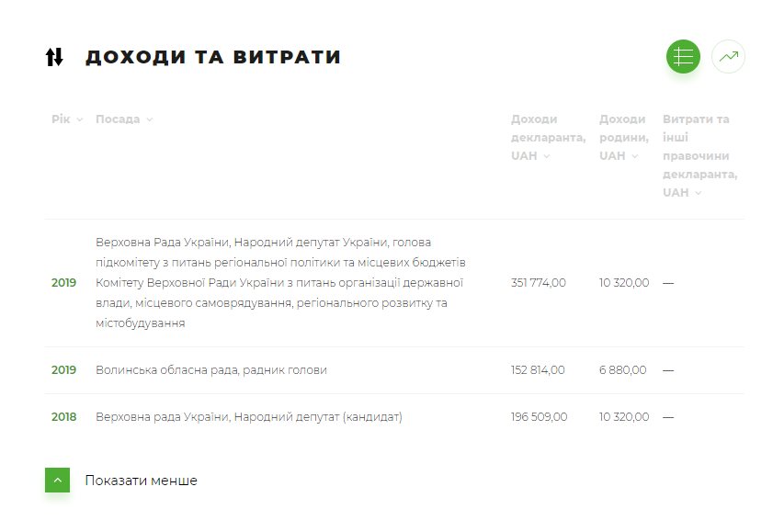Viewport: 773px width, 532px height.
Task: Select the "Волинська обласна рада, радник голови" row
Action: click(x=211, y=370)
